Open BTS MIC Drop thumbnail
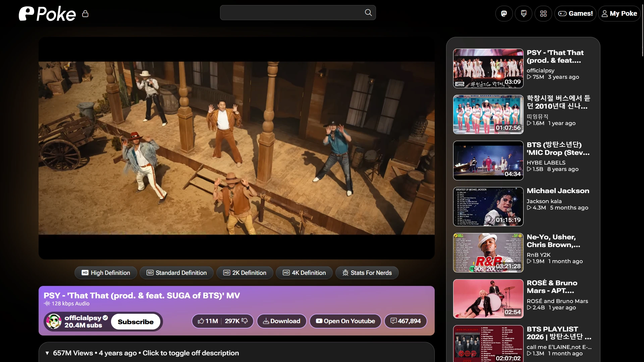Screen dimensions: 644x362 (488, 161)
